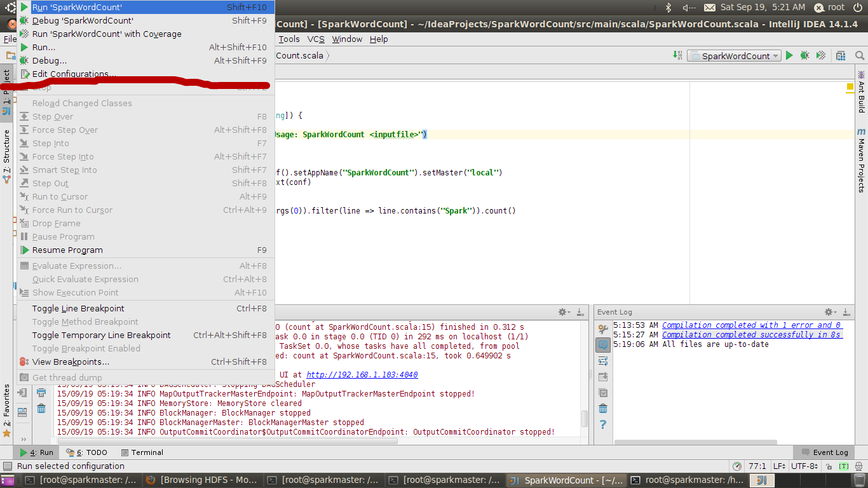Click the Bluetooth icon in the system tray
This screenshot has height=488, width=868.
668,8
